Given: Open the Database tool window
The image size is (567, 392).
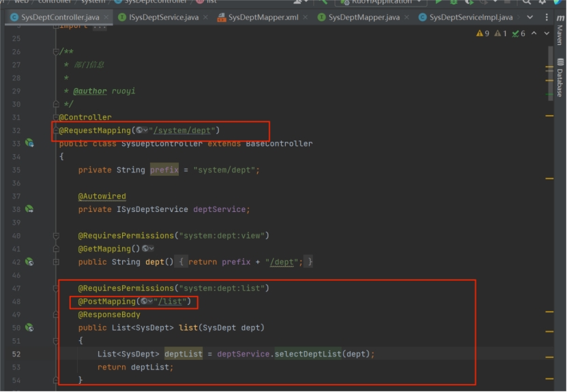Looking at the screenshot, I should click(560, 78).
